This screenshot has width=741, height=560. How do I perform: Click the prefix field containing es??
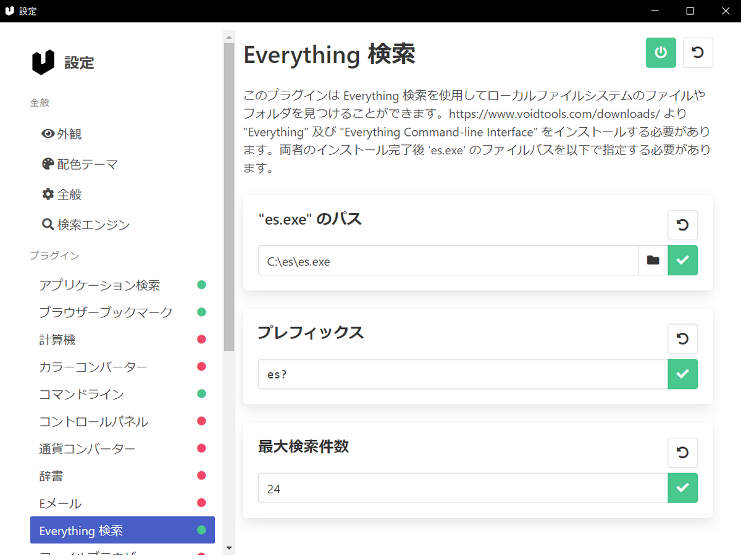(463, 374)
